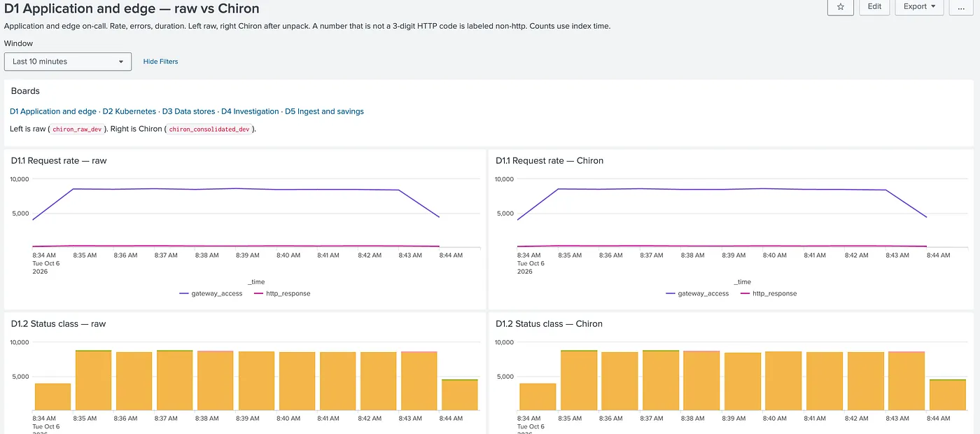The height and width of the screenshot is (434, 980).
Task: Click the Boards heading text
Action: (x=25, y=91)
